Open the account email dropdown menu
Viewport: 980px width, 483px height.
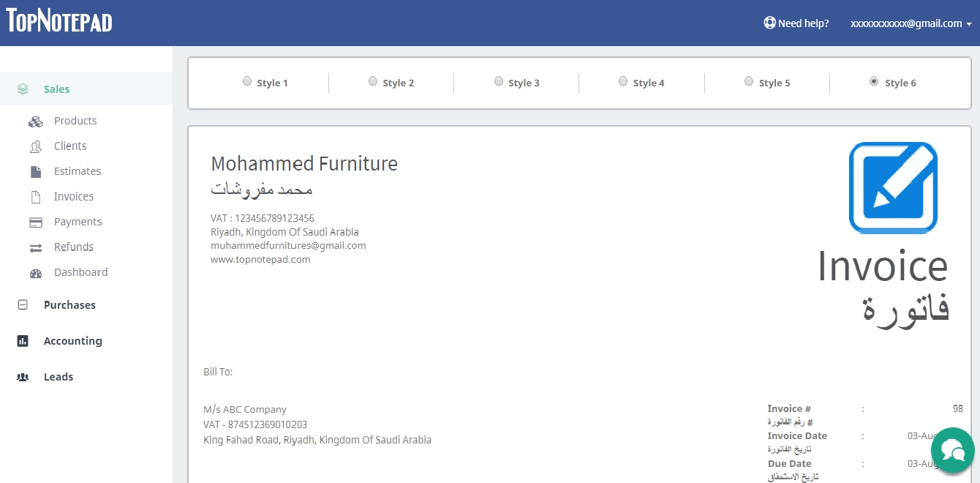click(911, 23)
